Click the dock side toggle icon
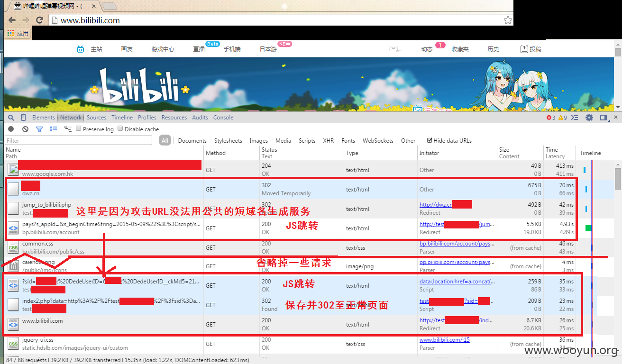The image size is (622, 364). (604, 118)
